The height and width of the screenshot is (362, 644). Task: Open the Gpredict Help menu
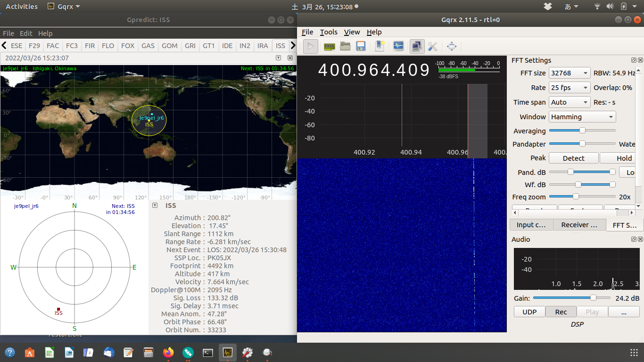45,33
